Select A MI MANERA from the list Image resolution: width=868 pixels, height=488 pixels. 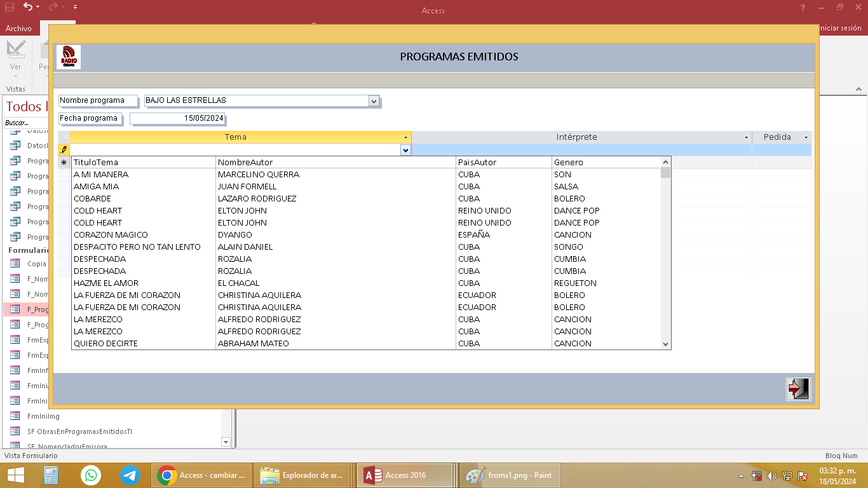(101, 175)
